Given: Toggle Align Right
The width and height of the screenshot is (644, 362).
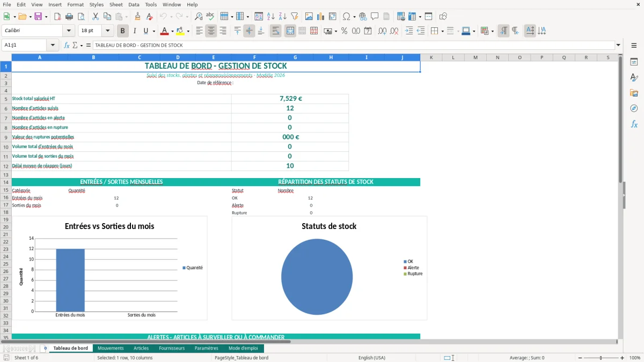Looking at the screenshot, I should point(223,31).
